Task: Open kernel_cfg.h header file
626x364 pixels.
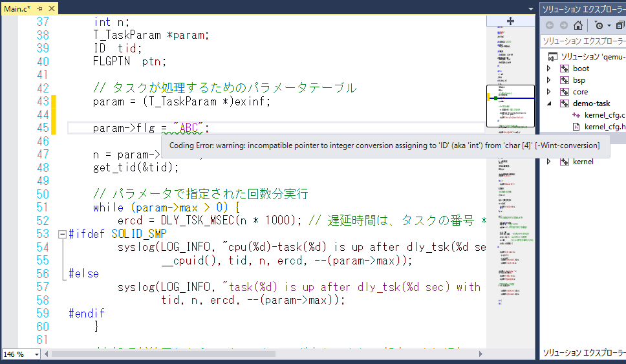Action: (x=604, y=126)
